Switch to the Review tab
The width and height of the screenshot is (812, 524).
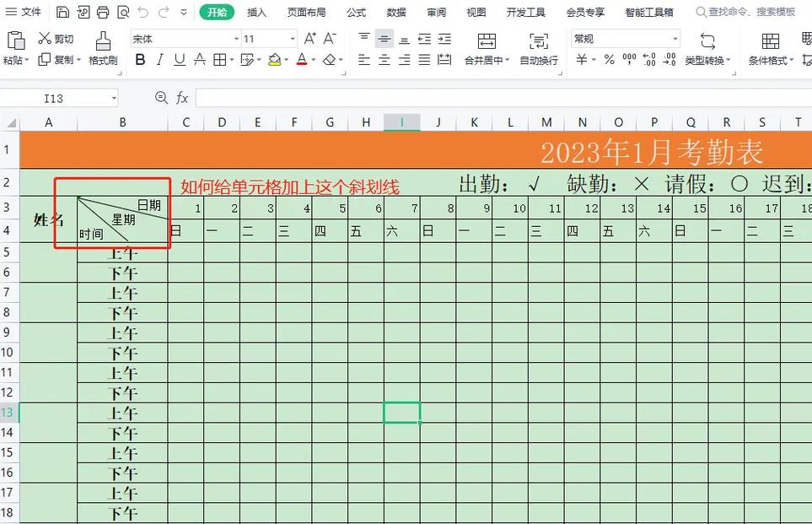click(x=436, y=13)
